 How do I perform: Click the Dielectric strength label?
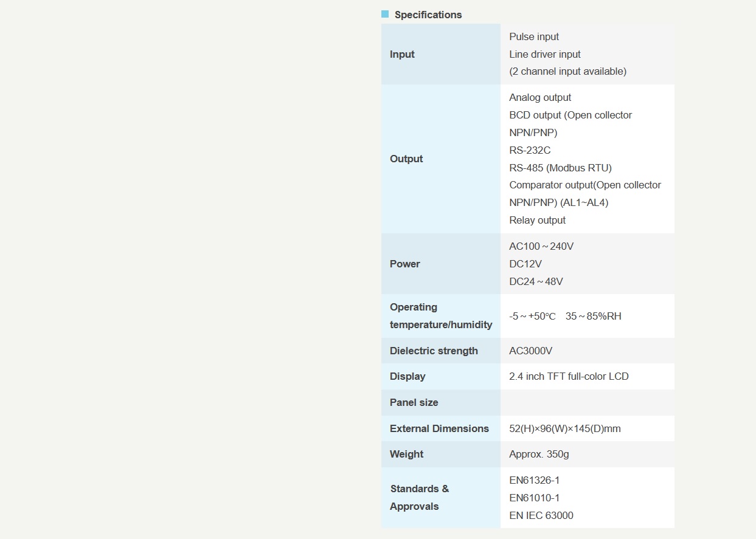pyautogui.click(x=434, y=351)
